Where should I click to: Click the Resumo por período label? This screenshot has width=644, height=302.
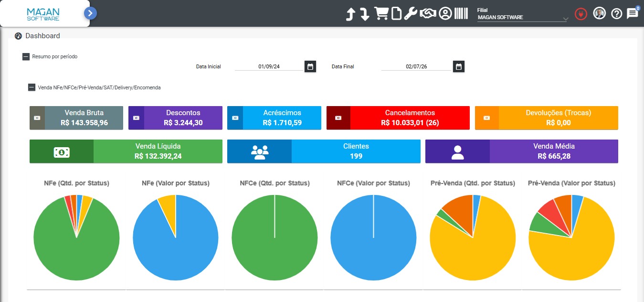coord(55,56)
